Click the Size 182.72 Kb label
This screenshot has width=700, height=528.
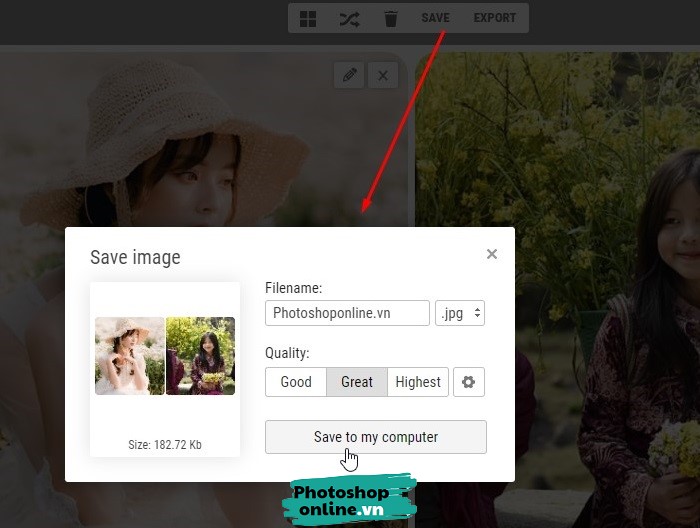pos(165,444)
